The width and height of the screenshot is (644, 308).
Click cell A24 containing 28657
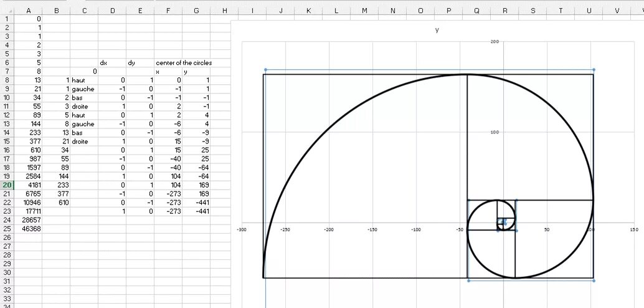[x=29, y=220]
